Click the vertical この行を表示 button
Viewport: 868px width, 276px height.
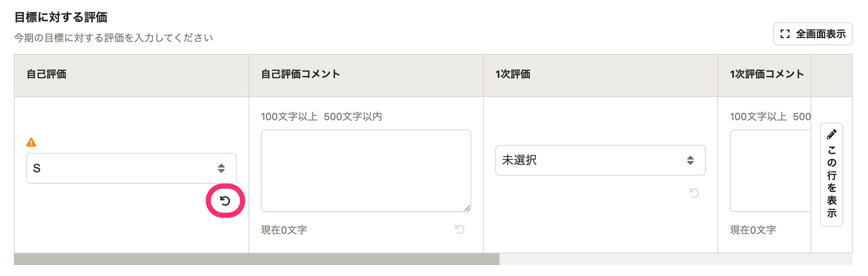[831, 175]
